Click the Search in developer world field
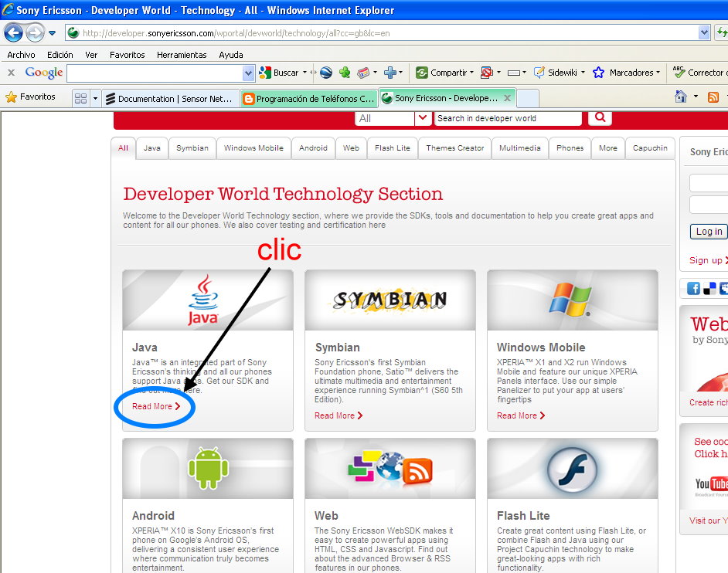 click(x=508, y=118)
